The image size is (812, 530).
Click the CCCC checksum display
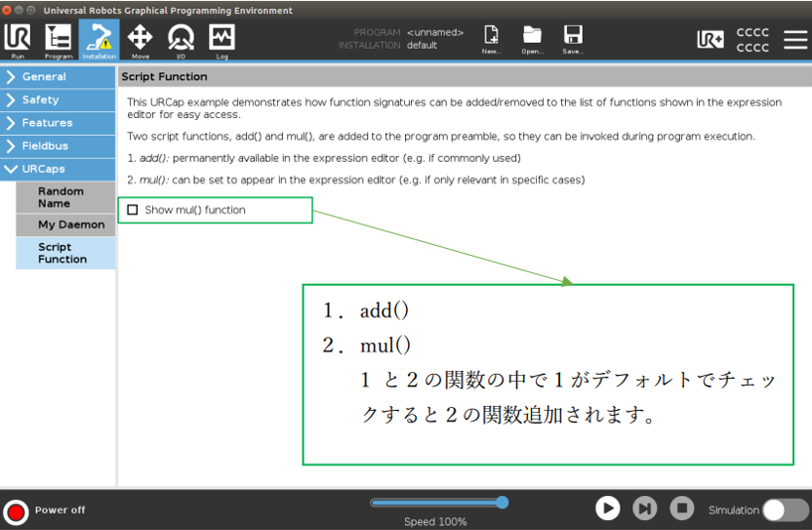[x=752, y=40]
